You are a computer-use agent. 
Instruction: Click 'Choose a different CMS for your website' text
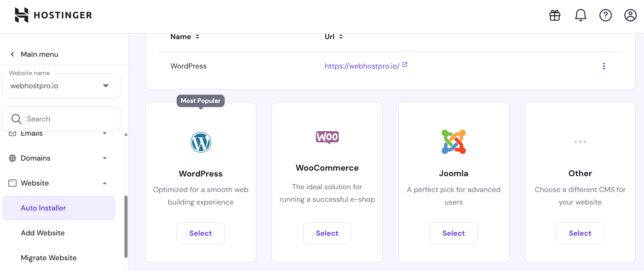[580, 196]
